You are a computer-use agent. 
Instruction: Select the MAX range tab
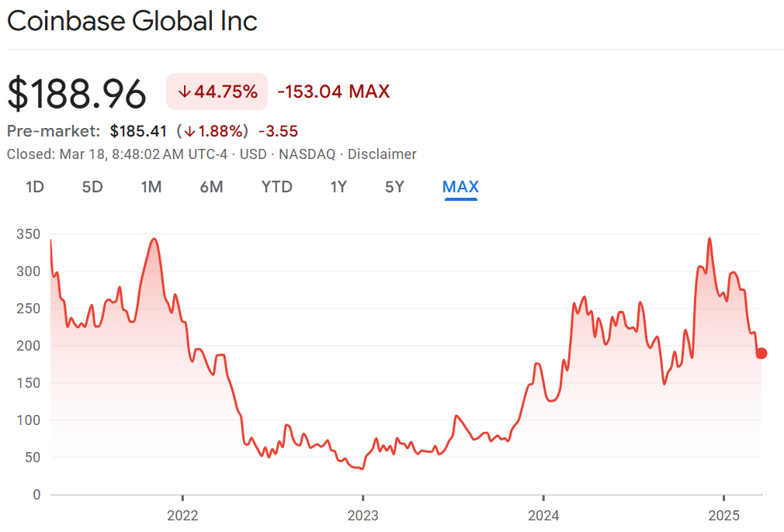(x=460, y=187)
